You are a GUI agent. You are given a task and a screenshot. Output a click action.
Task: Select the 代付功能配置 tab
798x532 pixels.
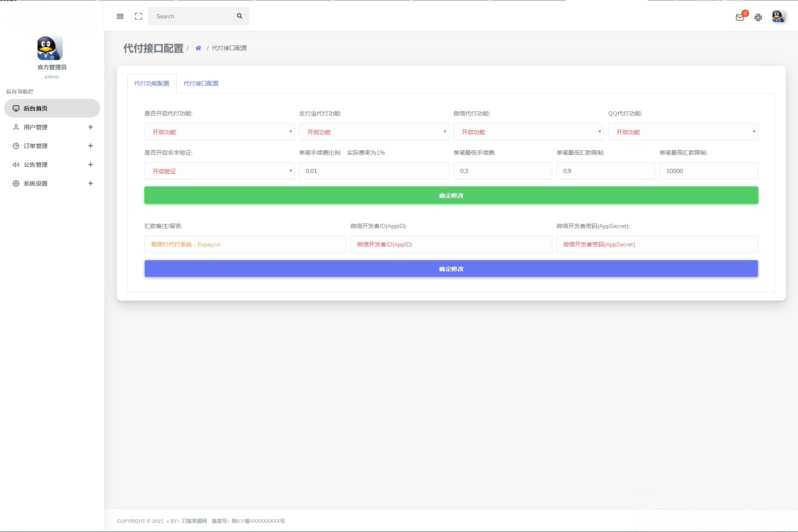pos(152,83)
